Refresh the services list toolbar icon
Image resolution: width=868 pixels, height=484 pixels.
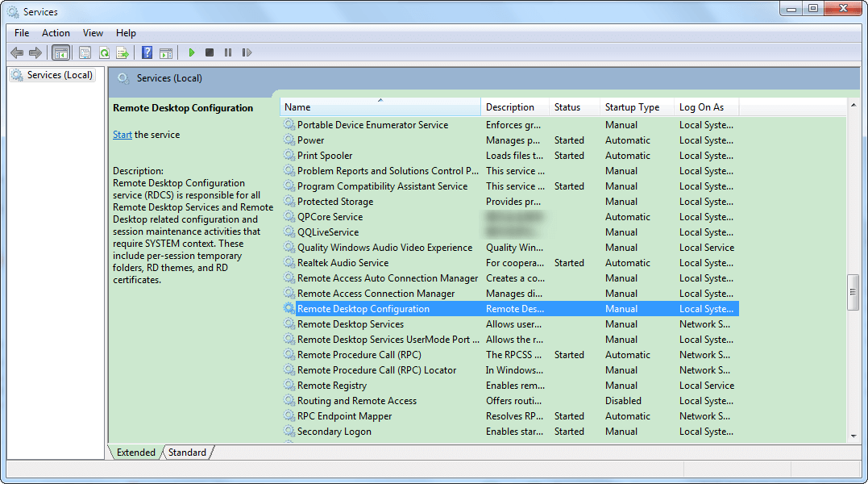pyautogui.click(x=104, y=52)
